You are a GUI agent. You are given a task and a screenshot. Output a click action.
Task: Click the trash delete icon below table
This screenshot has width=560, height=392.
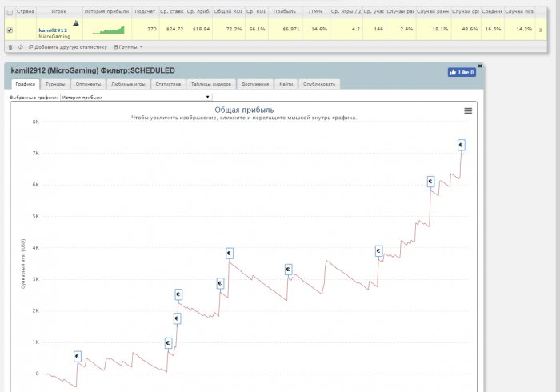pyautogui.click(x=10, y=47)
